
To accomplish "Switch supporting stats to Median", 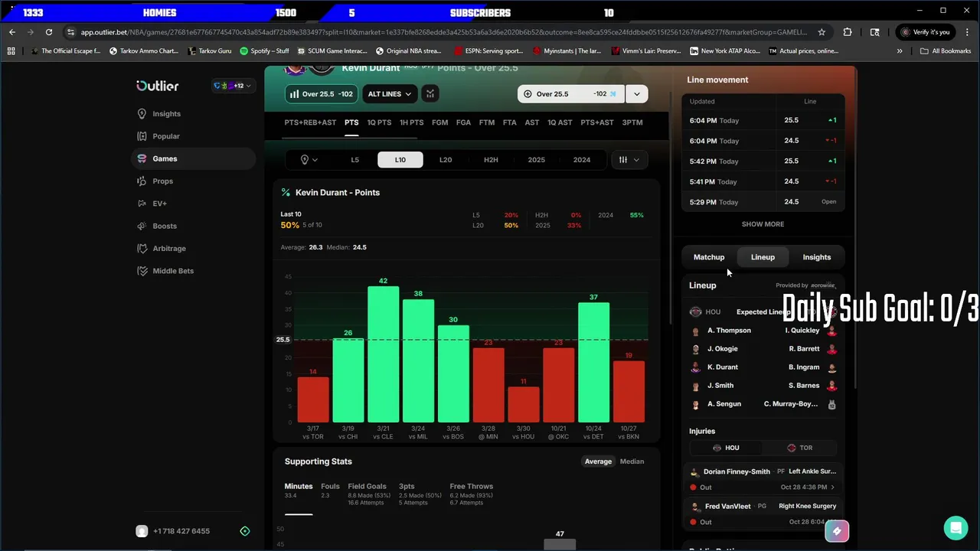I will [632, 461].
